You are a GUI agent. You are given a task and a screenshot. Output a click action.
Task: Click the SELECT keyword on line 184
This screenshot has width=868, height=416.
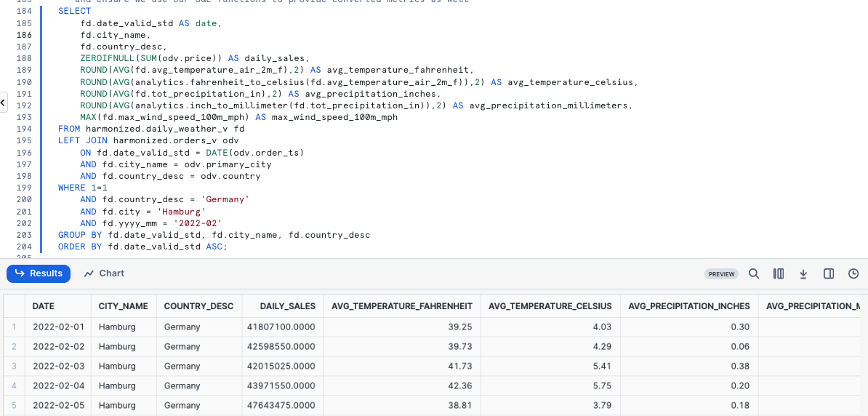74,11
